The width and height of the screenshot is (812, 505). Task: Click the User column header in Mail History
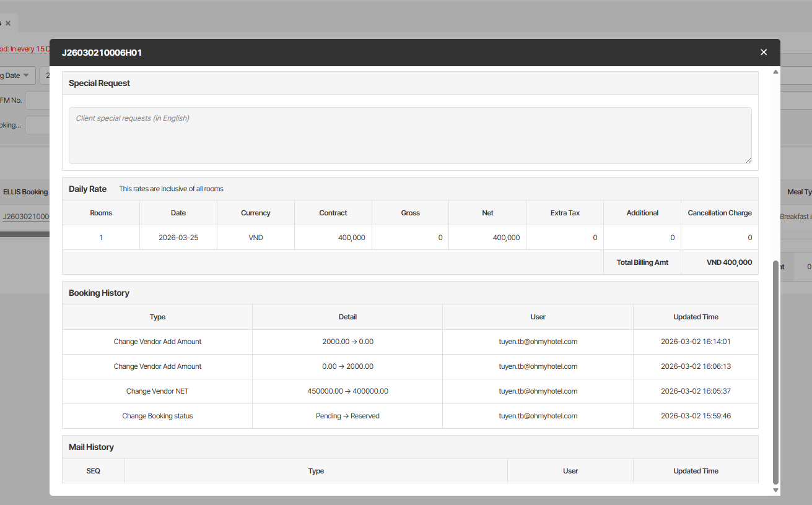point(570,471)
